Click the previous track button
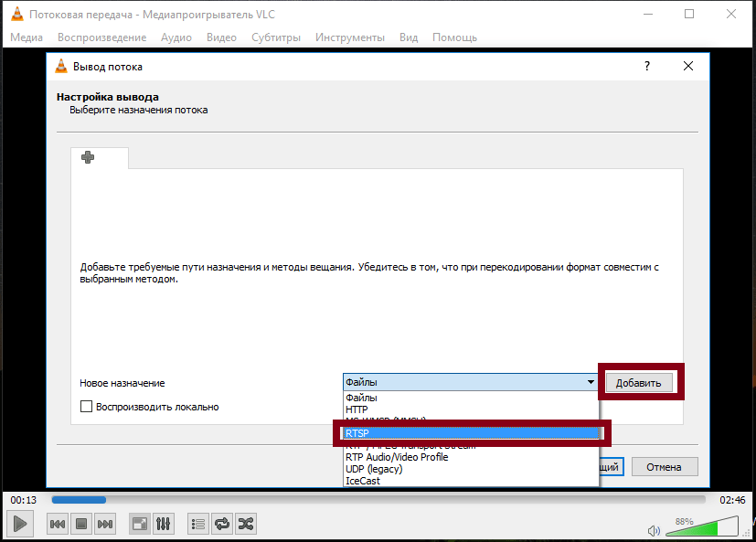 pyautogui.click(x=57, y=524)
